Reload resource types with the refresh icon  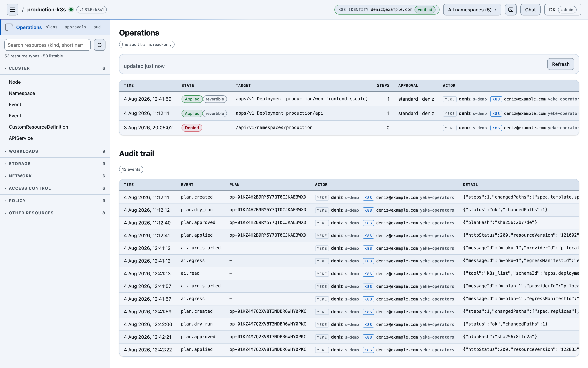pyautogui.click(x=100, y=45)
